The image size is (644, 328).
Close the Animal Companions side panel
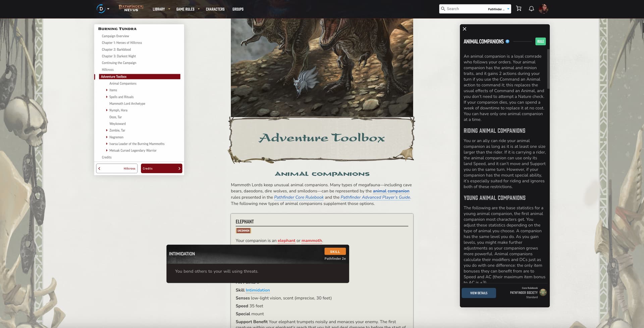tap(465, 29)
